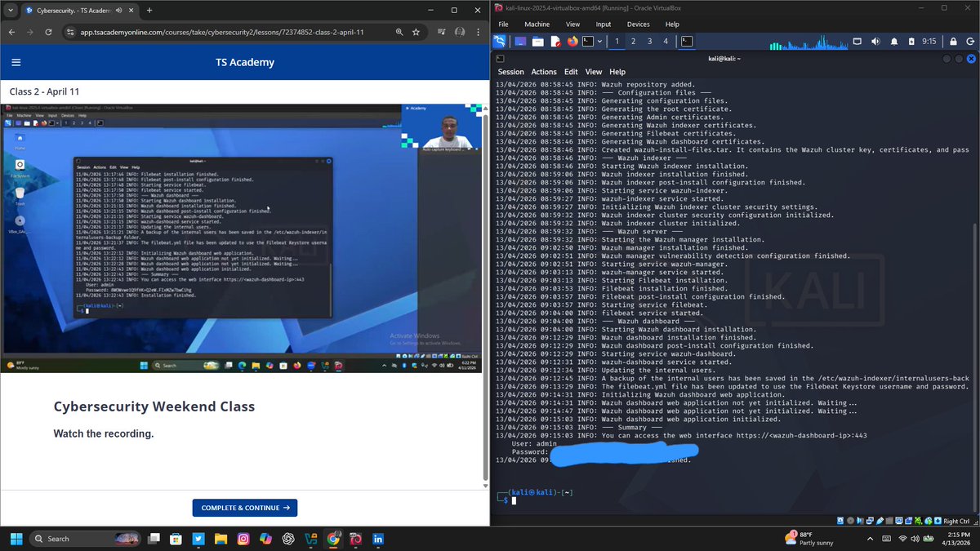Image resolution: width=980 pixels, height=551 pixels.
Task: Open LinkedIn from the taskbar
Action: (x=378, y=539)
